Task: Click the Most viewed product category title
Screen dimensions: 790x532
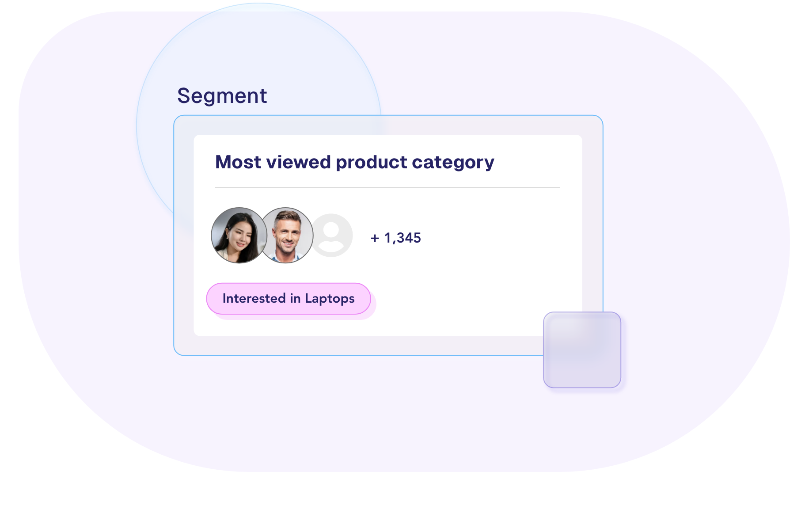Action: (x=355, y=163)
